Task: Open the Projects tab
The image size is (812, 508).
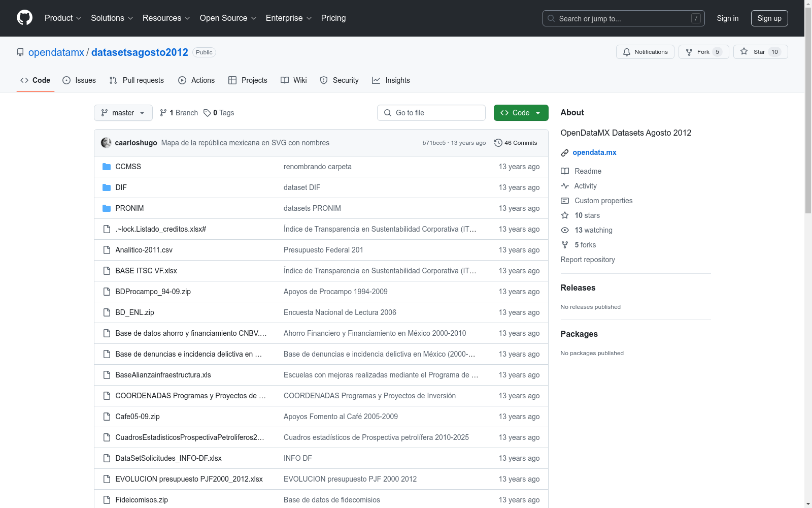Action: [248, 80]
